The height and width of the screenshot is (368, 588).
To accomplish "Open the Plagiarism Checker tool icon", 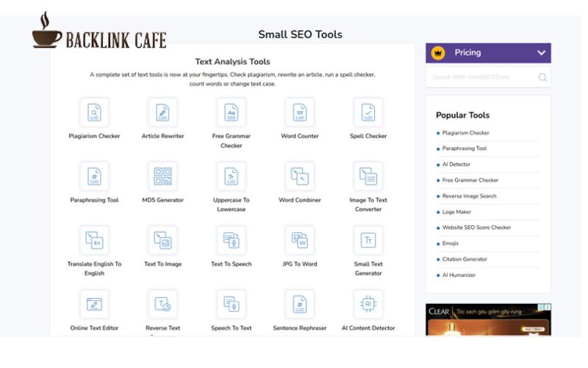I will 94,113.
